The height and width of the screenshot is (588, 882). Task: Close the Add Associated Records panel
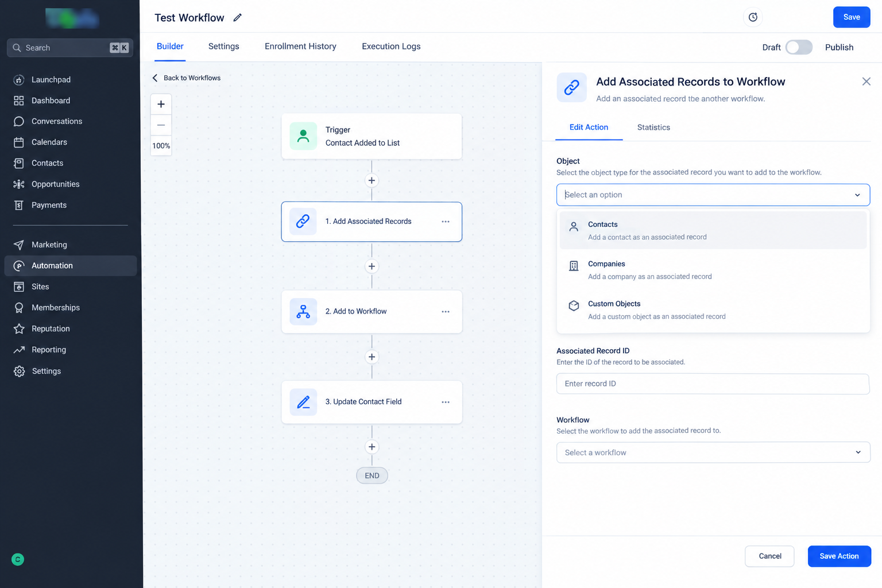866,82
